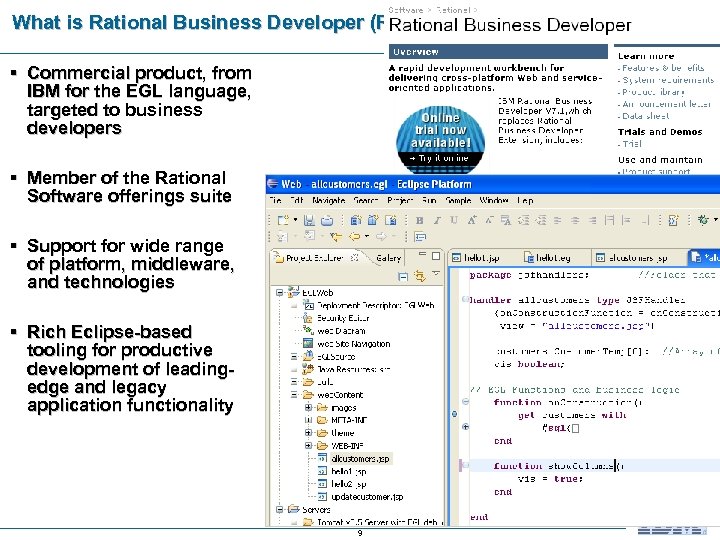Open the Window menu
The image size is (720, 540).
click(x=494, y=200)
